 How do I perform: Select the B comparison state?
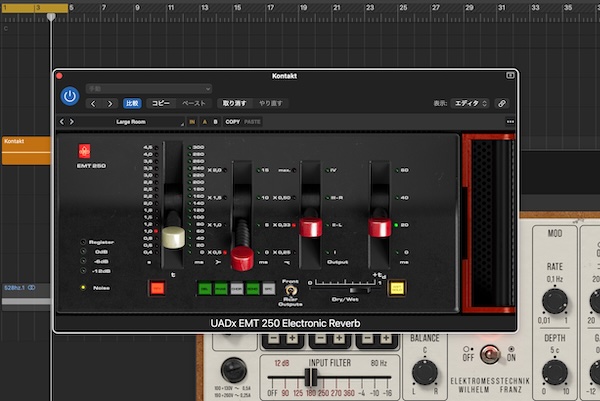[x=215, y=122]
